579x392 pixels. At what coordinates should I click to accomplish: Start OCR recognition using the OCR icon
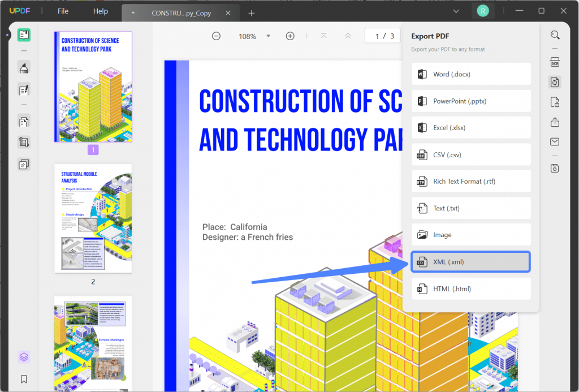(555, 62)
